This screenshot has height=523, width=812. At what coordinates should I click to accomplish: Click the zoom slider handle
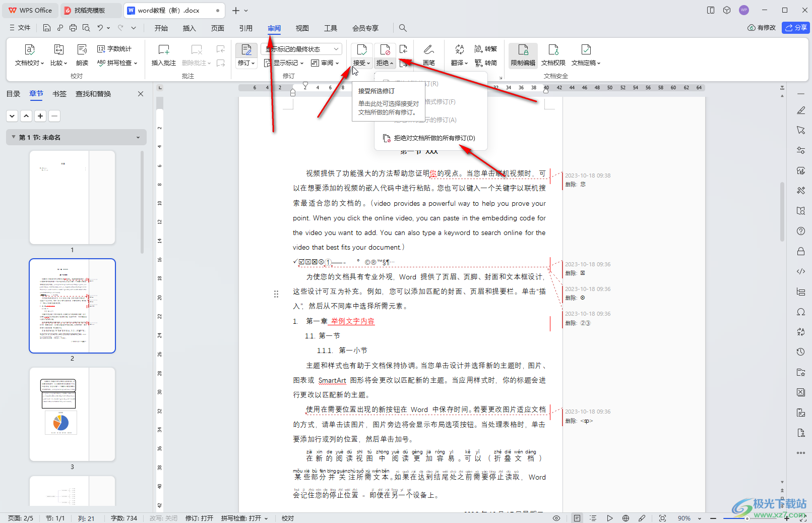747,518
